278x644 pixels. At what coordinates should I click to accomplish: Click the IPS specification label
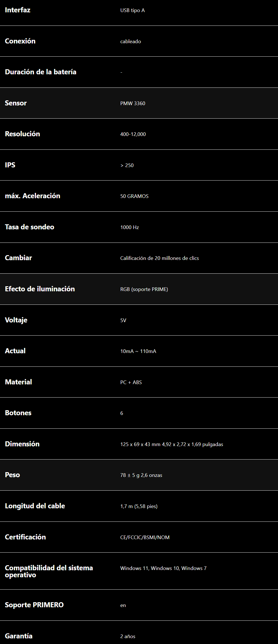(10, 165)
